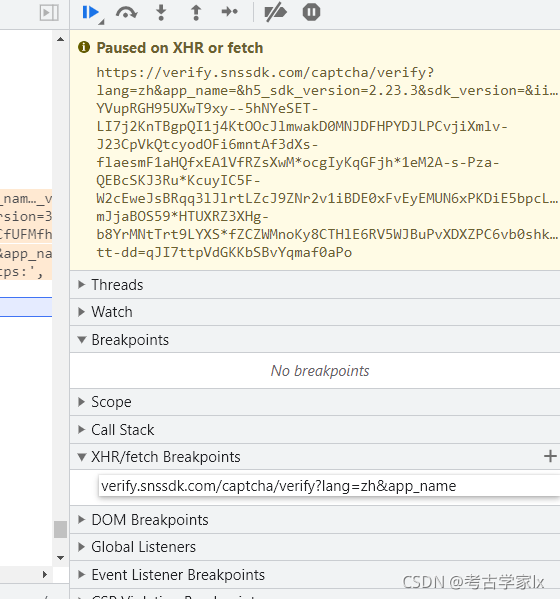Step out of current function
560x599 pixels.
[196, 13]
